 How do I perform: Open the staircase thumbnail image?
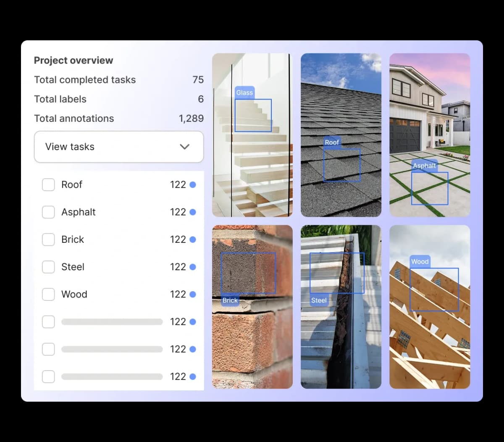tap(252, 134)
